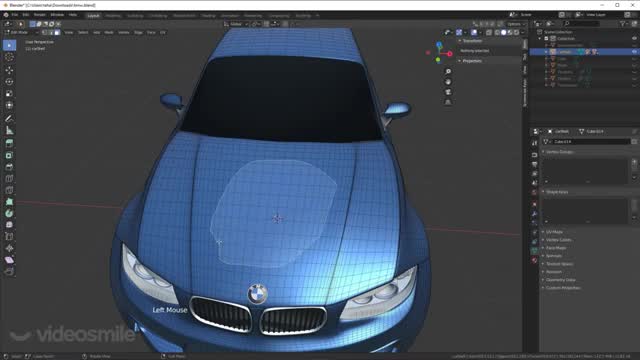
Task: Switch to the Modeling workspace tab
Action: (x=113, y=16)
